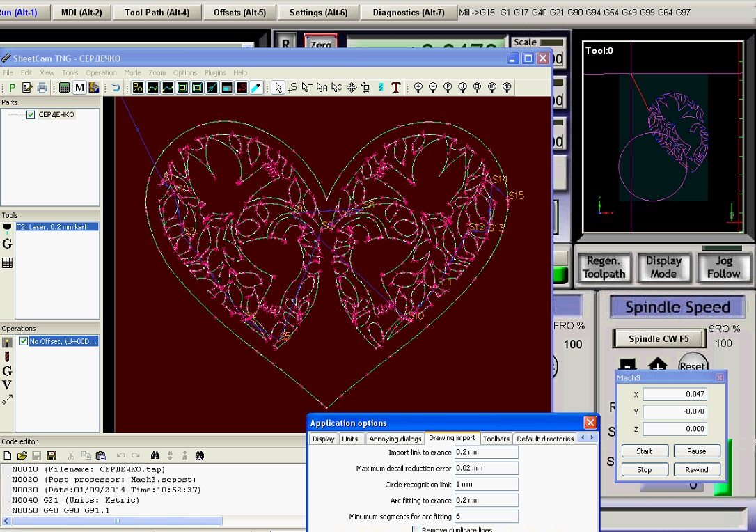Click the run post processor P icon
This screenshot has width=756, height=532.
click(x=12, y=88)
